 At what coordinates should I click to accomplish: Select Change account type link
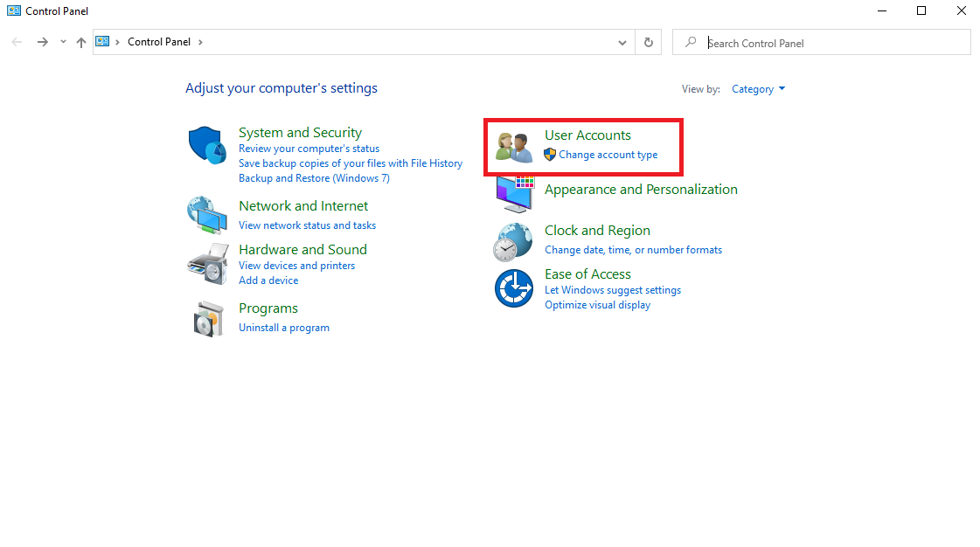[x=608, y=155]
